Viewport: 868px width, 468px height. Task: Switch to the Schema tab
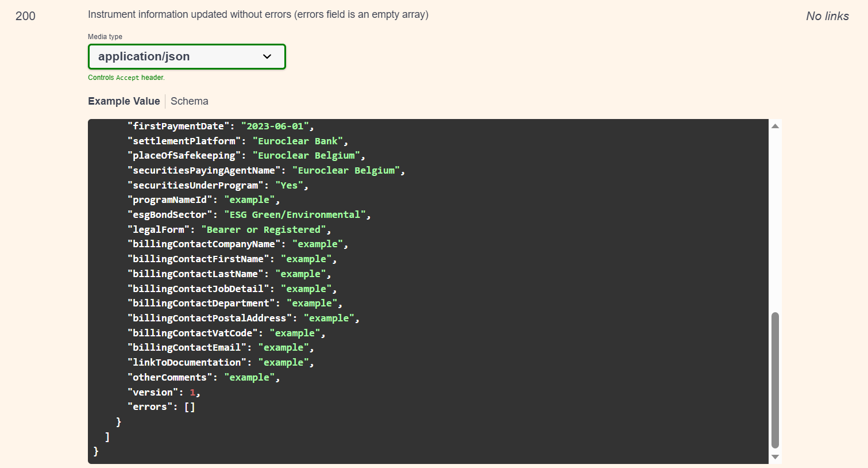pos(190,101)
